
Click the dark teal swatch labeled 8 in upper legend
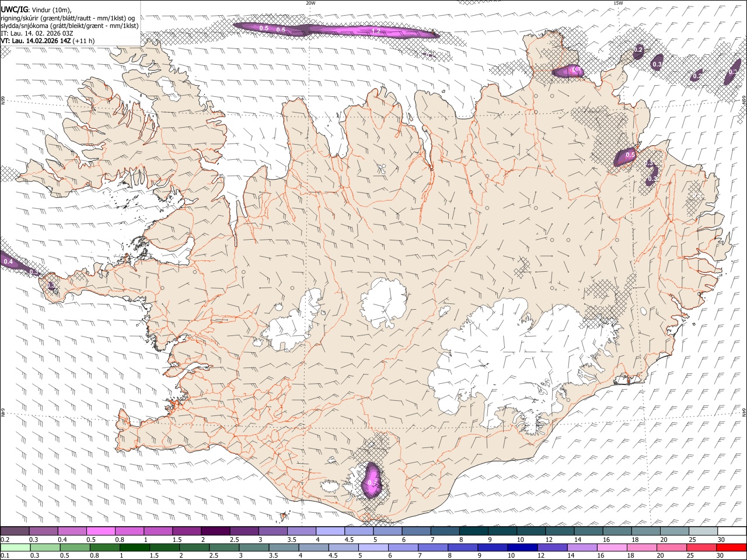tap(474, 531)
